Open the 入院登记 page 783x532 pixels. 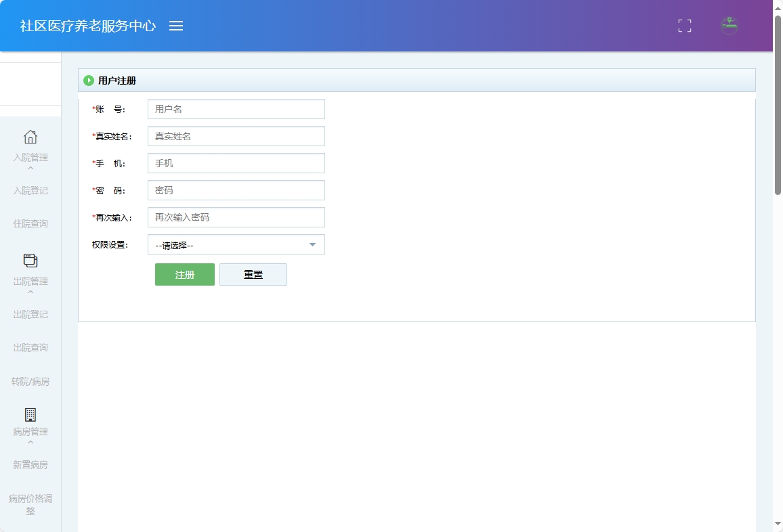click(30, 190)
